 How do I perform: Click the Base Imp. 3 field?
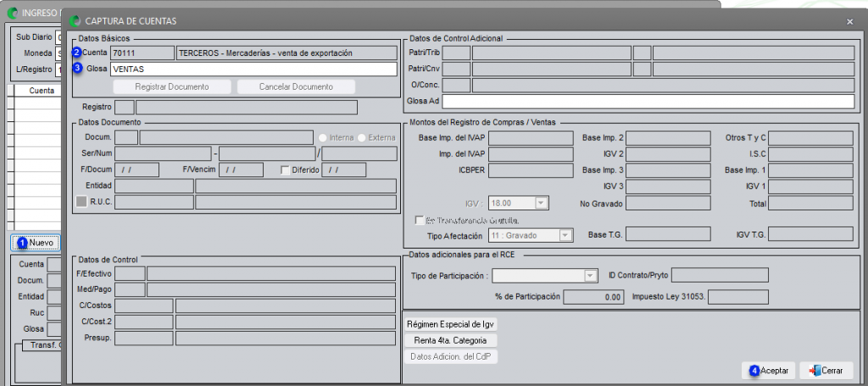pos(668,171)
